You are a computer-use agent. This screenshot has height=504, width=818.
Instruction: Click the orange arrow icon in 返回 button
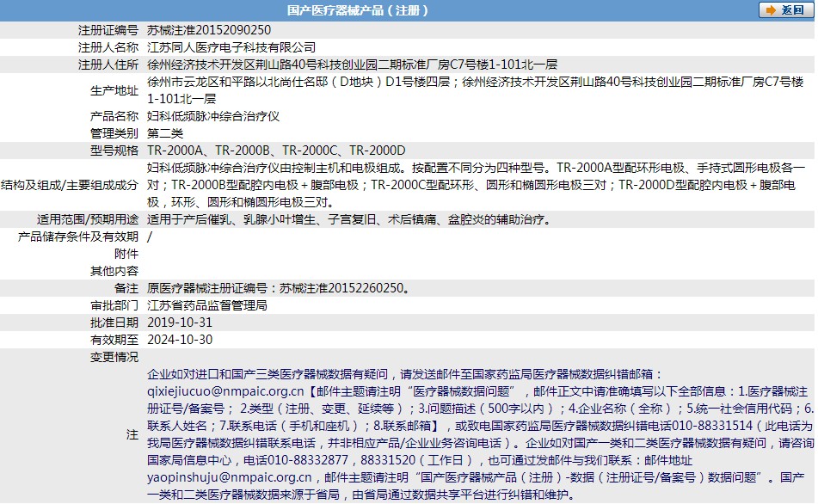coord(771,10)
